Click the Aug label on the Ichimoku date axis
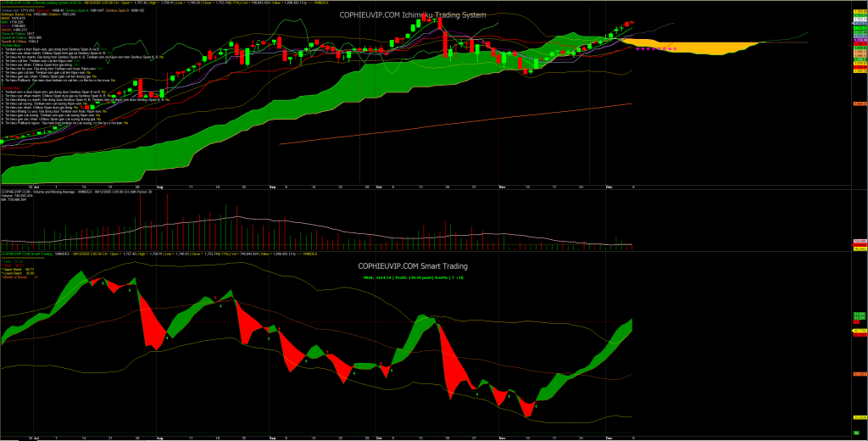This screenshot has width=868, height=441. point(159,185)
